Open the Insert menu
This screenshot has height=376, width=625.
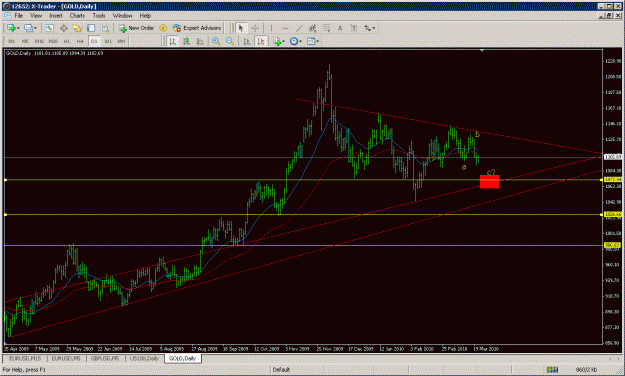coord(56,16)
